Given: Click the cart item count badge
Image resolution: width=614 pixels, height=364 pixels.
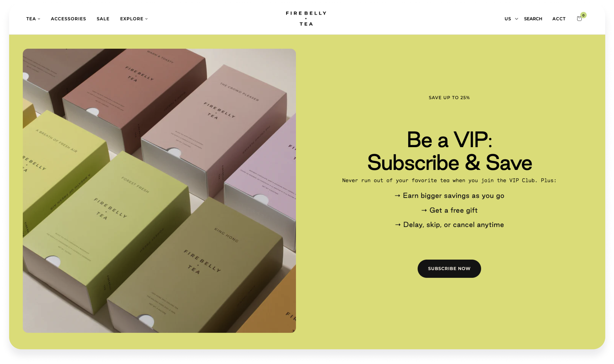Looking at the screenshot, I should click(583, 15).
